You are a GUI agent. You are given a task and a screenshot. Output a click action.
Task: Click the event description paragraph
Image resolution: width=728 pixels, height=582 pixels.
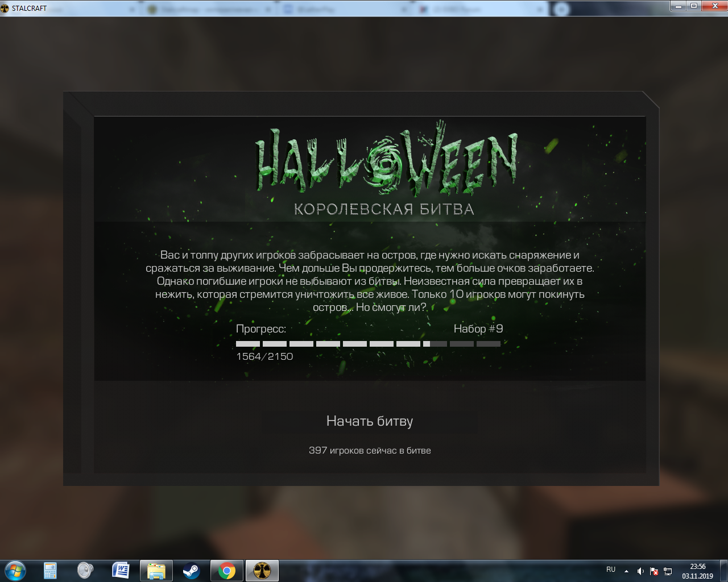pos(370,281)
